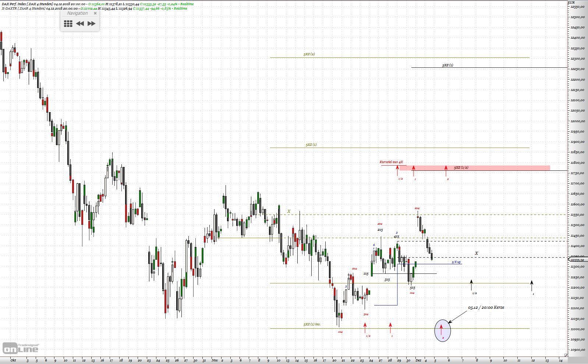588x364 pixels.
Task: Click the Dez month label on time axis
Action: click(x=418, y=360)
